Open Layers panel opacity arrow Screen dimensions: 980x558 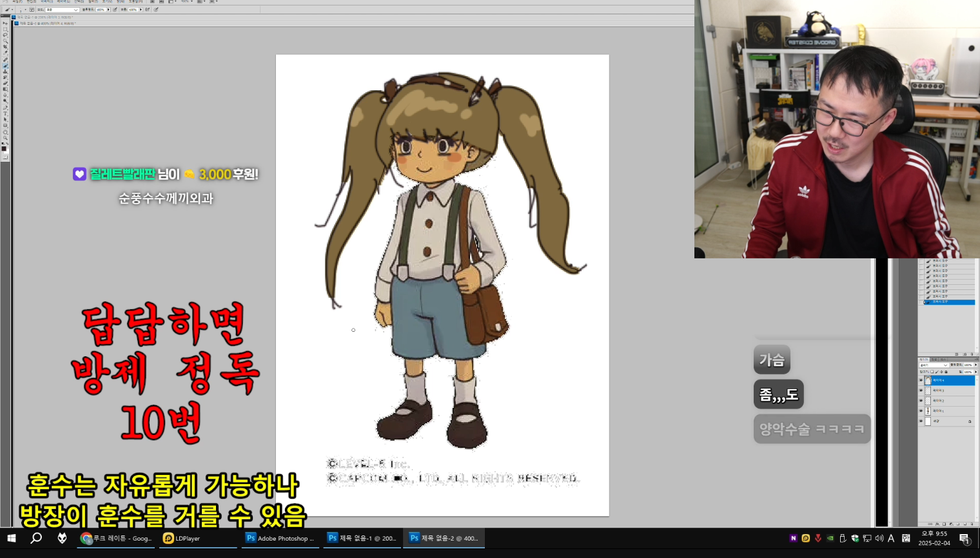[975, 365]
